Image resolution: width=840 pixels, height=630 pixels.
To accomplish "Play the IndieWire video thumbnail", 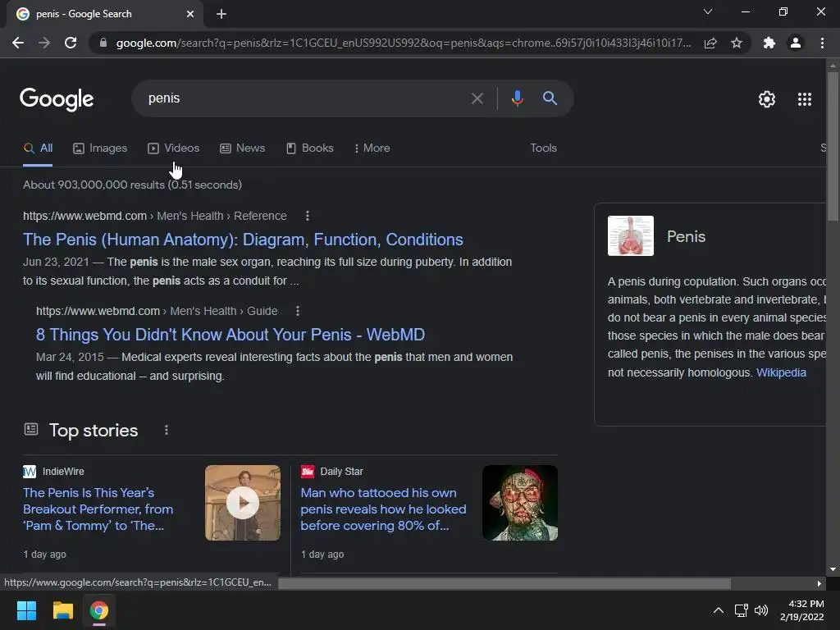I will (243, 503).
